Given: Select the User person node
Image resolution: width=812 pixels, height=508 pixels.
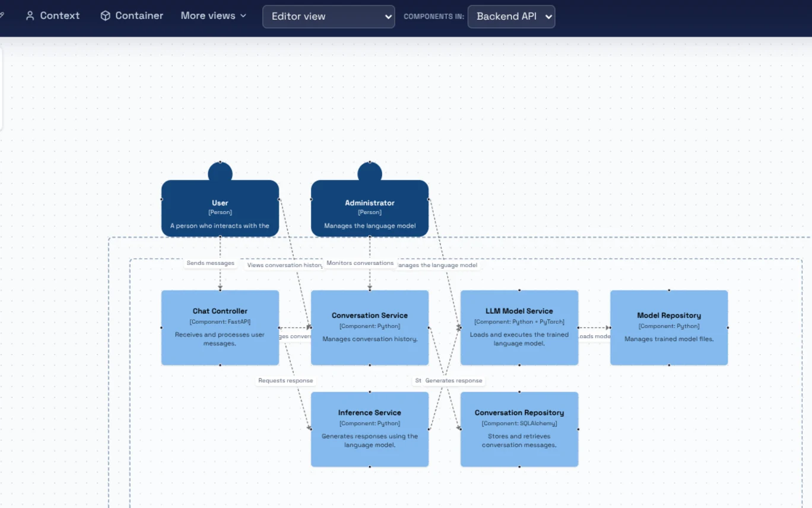Looking at the screenshot, I should pyautogui.click(x=220, y=208).
